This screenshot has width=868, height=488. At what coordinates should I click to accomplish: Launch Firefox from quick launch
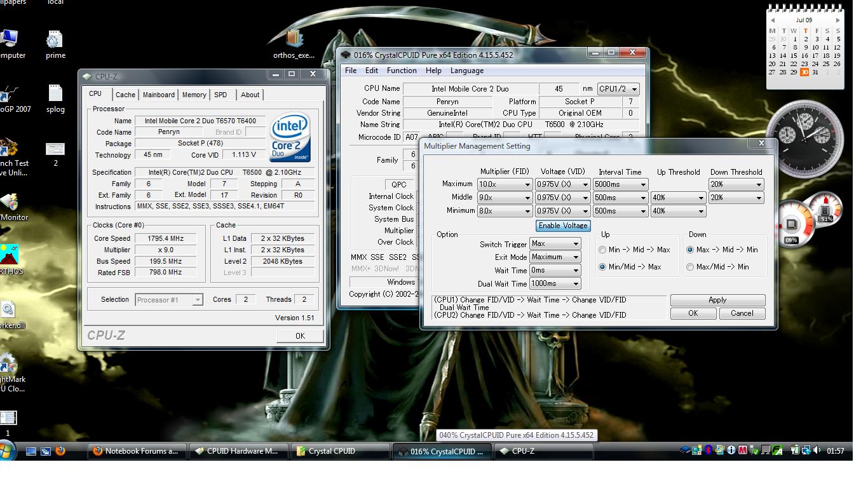[60, 451]
